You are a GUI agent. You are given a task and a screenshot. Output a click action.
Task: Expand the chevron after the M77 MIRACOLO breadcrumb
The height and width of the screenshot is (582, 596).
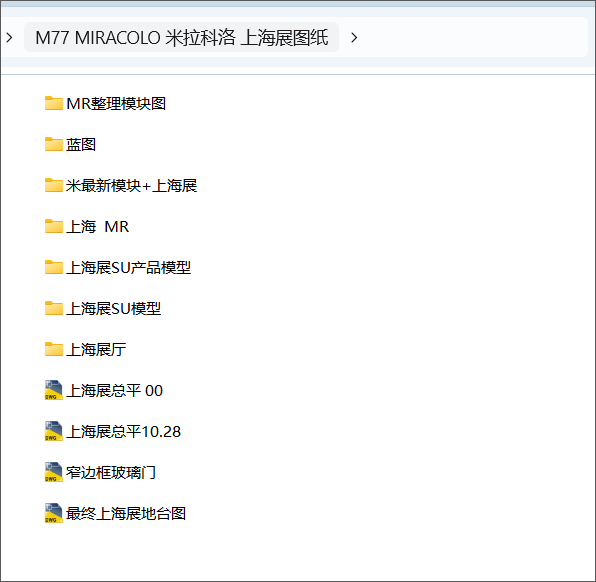pos(354,38)
